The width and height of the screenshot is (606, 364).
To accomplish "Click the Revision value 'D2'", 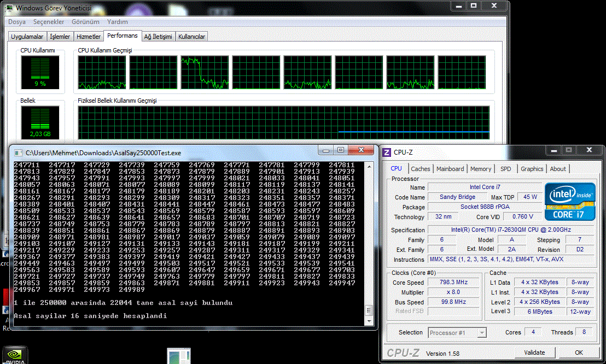I will point(580,250).
